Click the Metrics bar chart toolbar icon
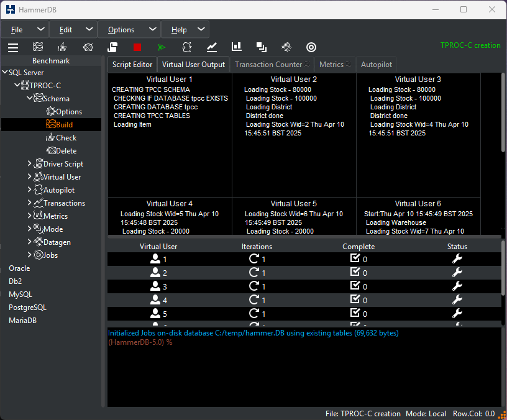This screenshot has height=420, width=507. click(x=237, y=47)
